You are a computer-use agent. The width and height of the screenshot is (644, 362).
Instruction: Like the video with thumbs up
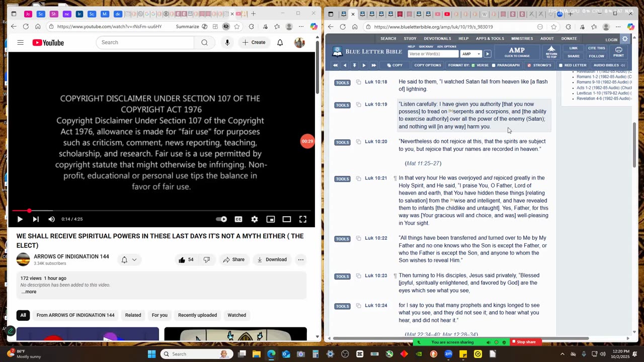(x=186, y=259)
